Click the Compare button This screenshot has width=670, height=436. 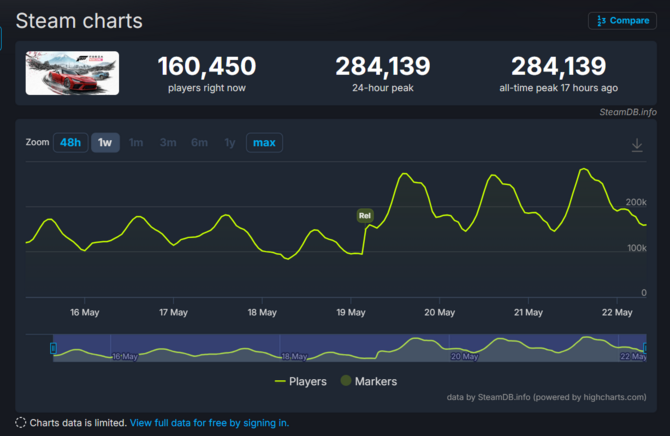tap(622, 21)
